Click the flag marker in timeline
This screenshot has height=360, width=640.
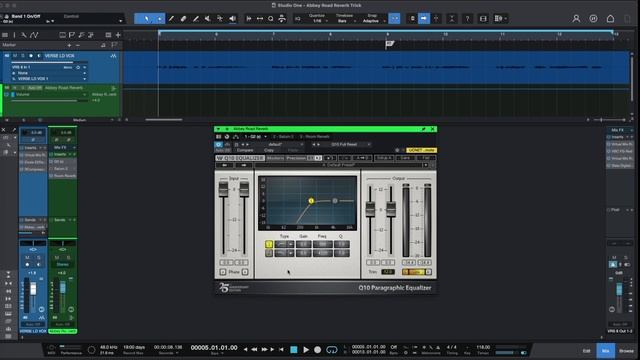click(389, 44)
